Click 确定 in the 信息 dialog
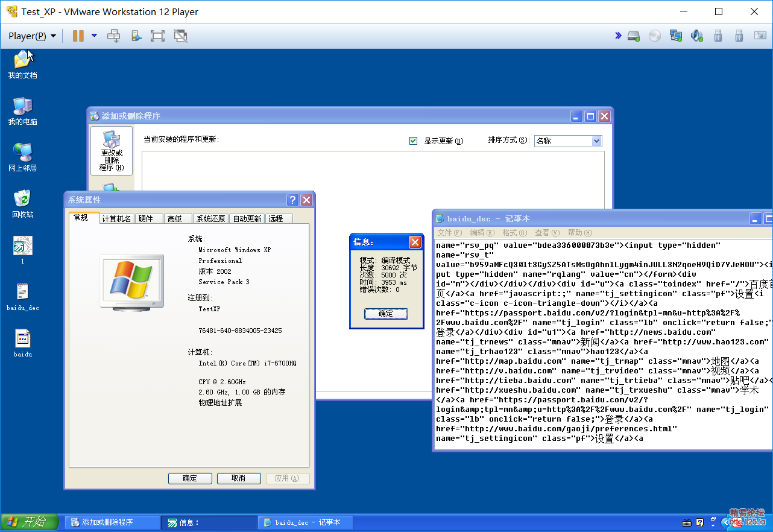The image size is (773, 532). pos(386,314)
